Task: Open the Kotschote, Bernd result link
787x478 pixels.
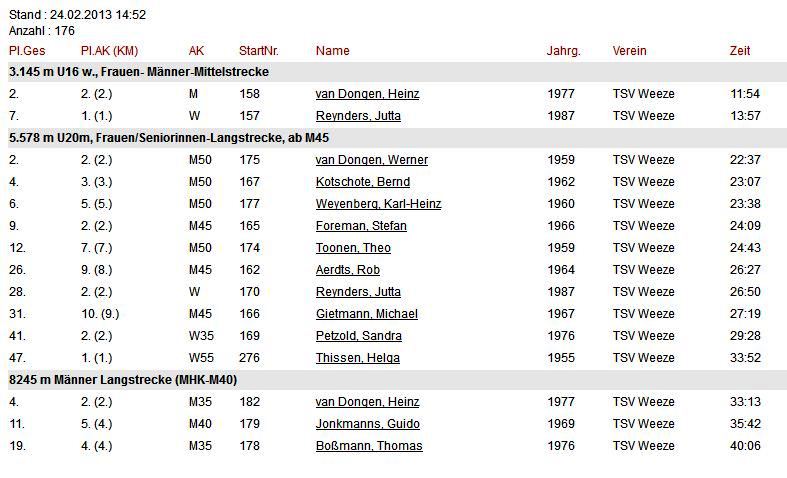Action: [363, 182]
